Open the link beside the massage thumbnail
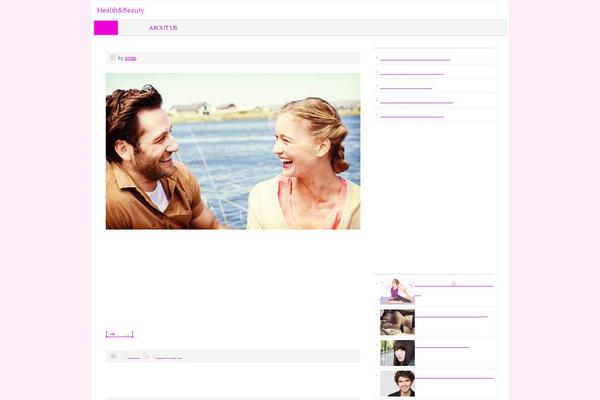The width and height of the screenshot is (600, 400). 452,317
